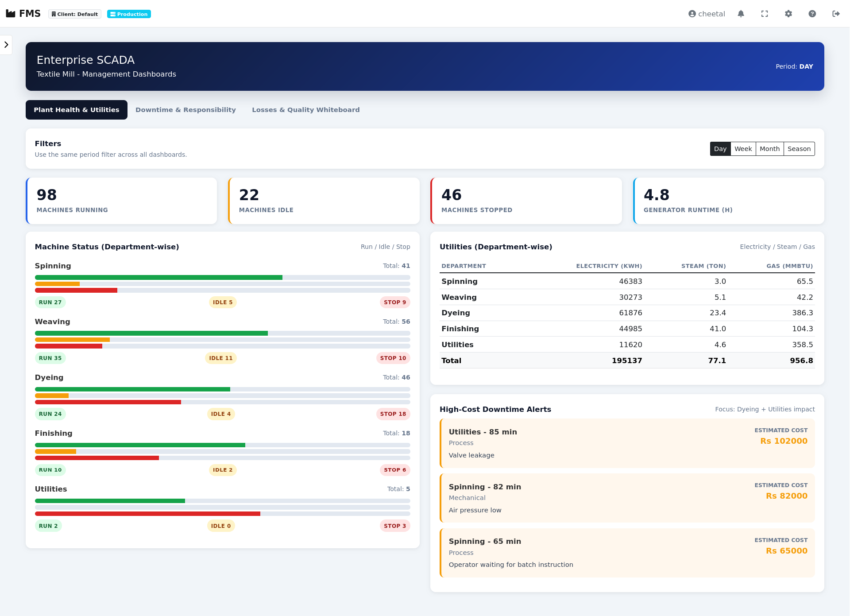Enter fullscreen mode
This screenshot has width=850, height=616.
tap(765, 14)
